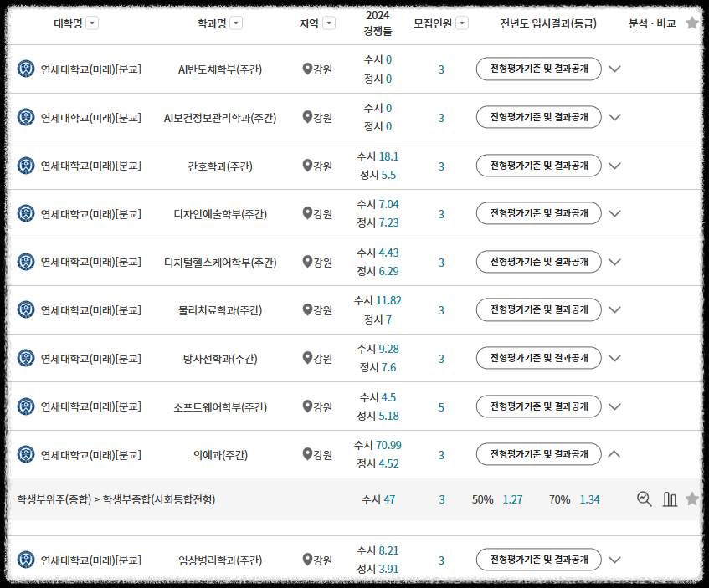The height and width of the screenshot is (588, 709).
Task: Expand the AI반도체학부 row chevron
Action: point(614,69)
